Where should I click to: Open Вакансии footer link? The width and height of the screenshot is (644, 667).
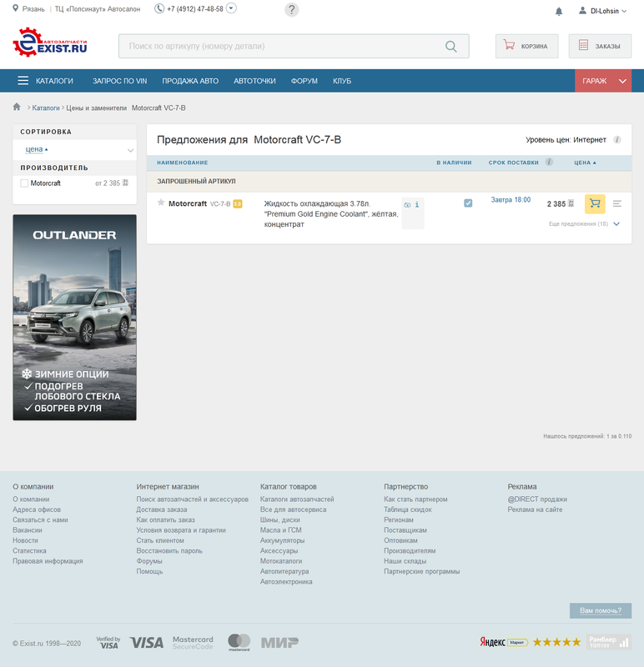(28, 529)
